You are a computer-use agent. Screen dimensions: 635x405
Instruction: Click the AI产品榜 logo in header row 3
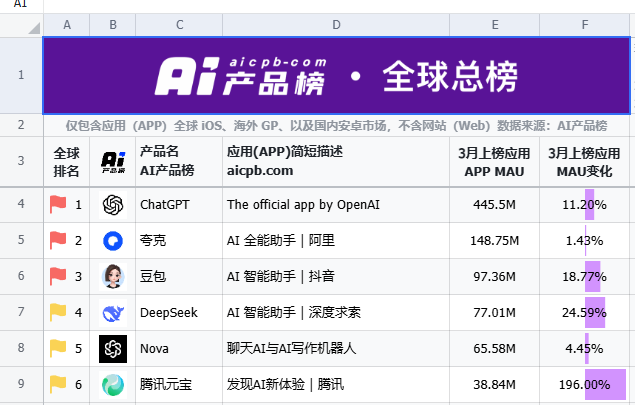tap(113, 162)
